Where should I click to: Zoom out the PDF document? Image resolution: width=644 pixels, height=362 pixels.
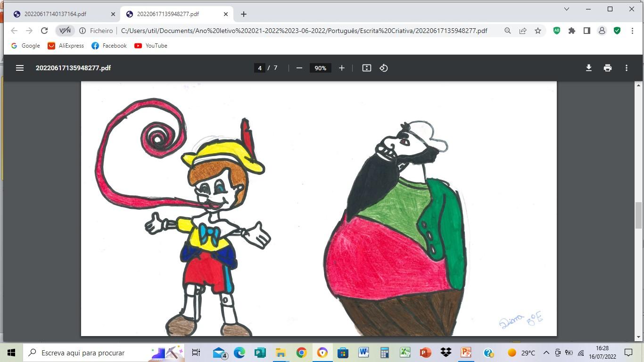(299, 68)
